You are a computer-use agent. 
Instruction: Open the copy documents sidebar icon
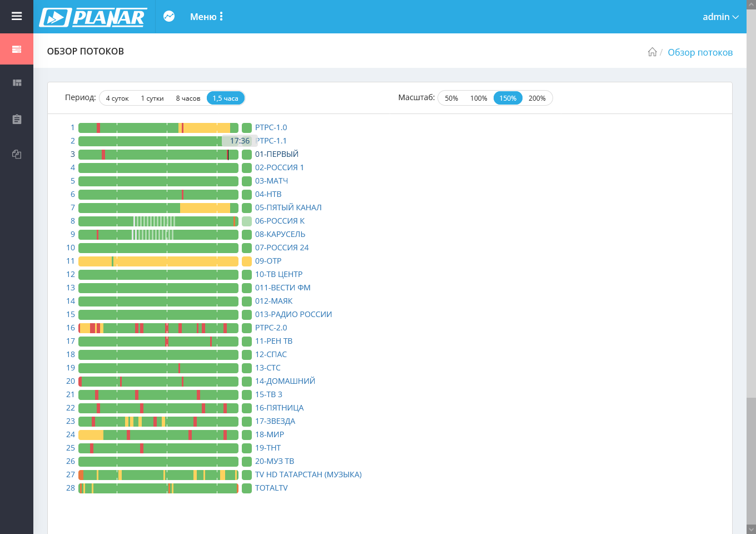[17, 154]
